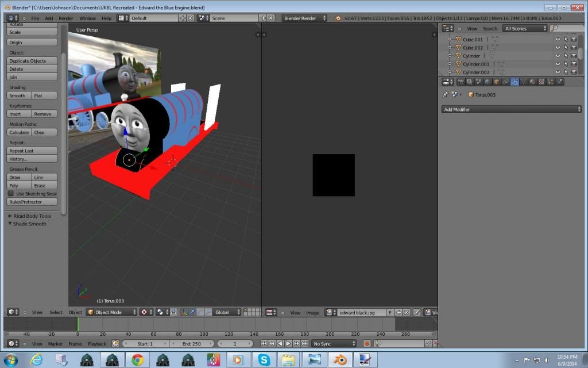
Task: Click the Windows Start orb
Action: (x=11, y=360)
